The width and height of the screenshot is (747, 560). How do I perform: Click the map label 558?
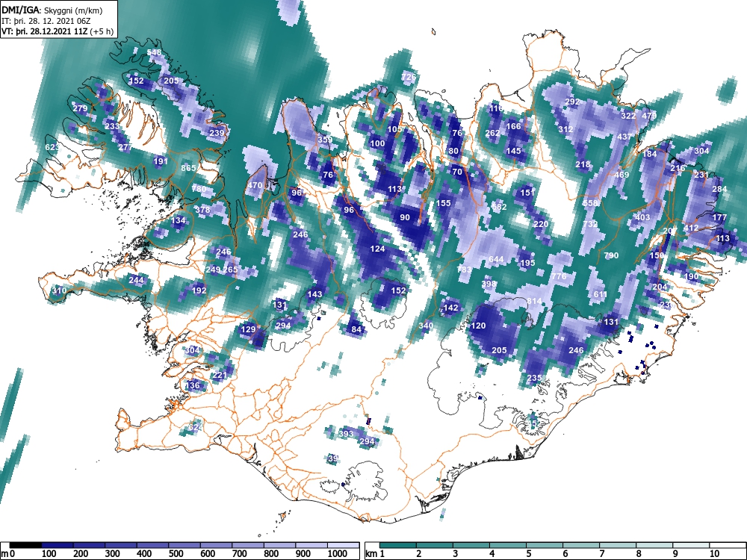pyautogui.click(x=590, y=203)
